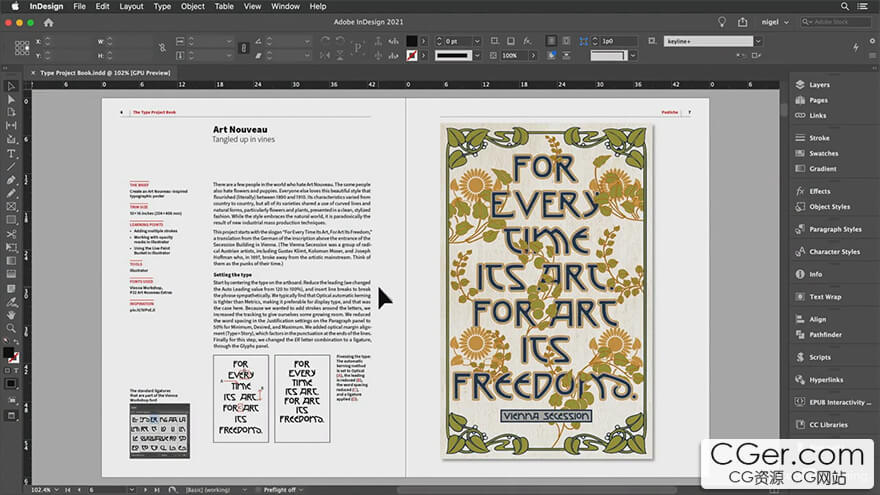This screenshot has height=495, width=880.
Task: Click the Flip Horizontal icon
Action: 325,56
